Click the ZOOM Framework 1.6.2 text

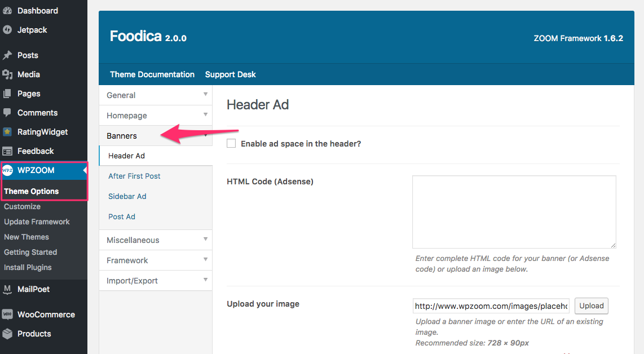578,38
